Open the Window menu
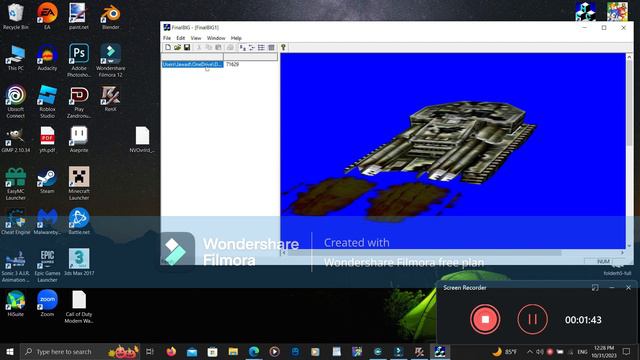This screenshot has height=360, width=640. click(216, 38)
